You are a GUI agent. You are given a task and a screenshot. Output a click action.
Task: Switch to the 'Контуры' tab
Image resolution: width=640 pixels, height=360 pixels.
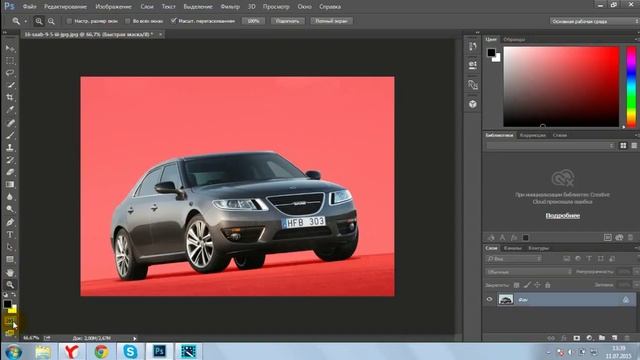point(538,248)
